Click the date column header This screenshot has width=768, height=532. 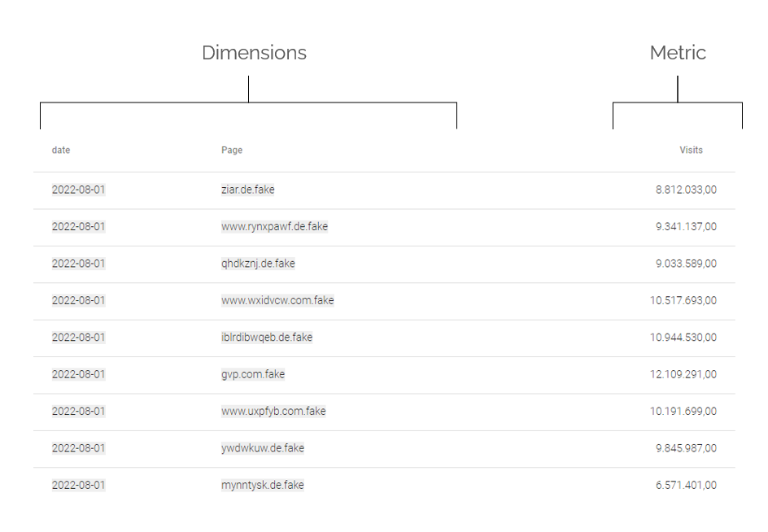[x=61, y=150]
